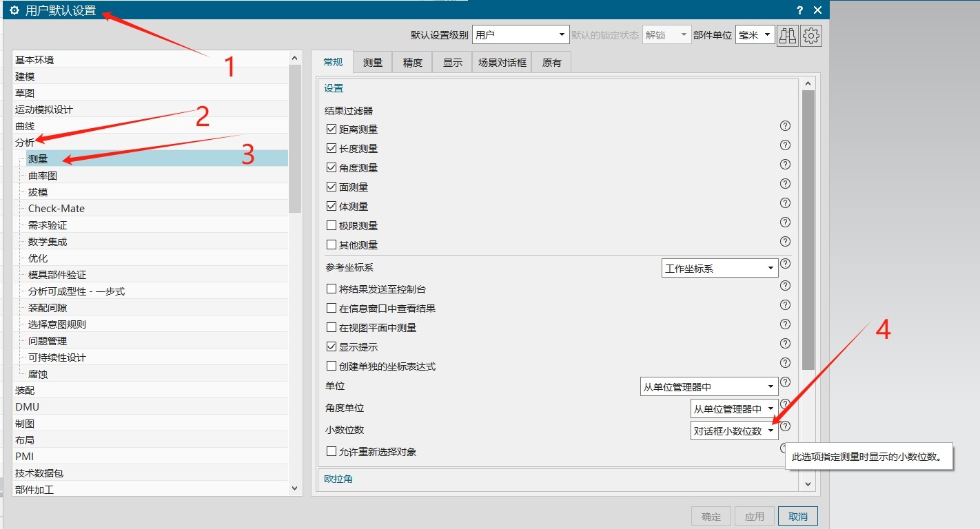
Task: Click settings panel scroll down arrow
Action: pos(809,484)
